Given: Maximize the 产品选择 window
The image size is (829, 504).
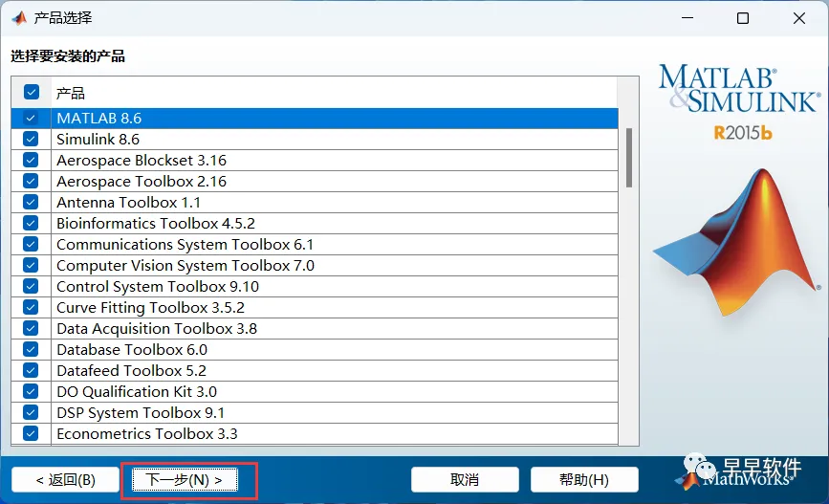Looking at the screenshot, I should click(743, 18).
